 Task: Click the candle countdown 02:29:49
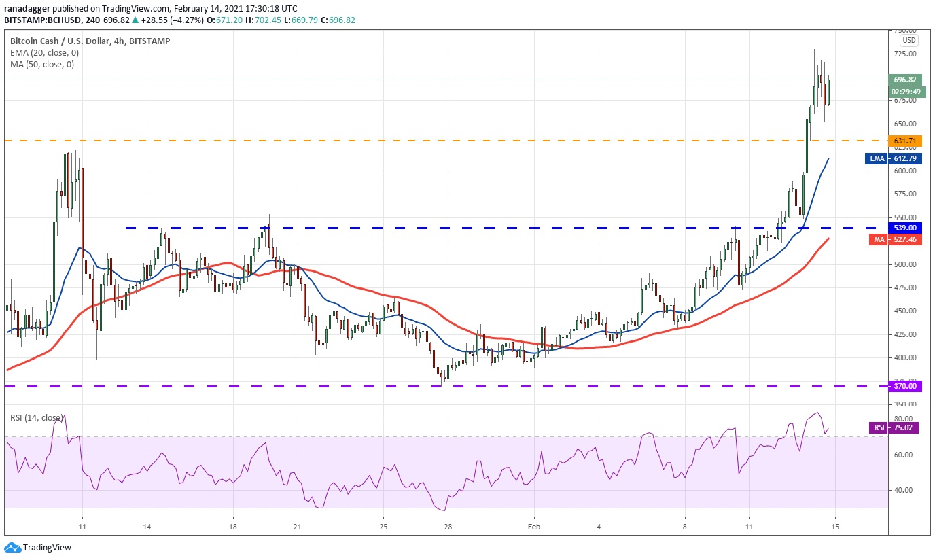[x=905, y=92]
